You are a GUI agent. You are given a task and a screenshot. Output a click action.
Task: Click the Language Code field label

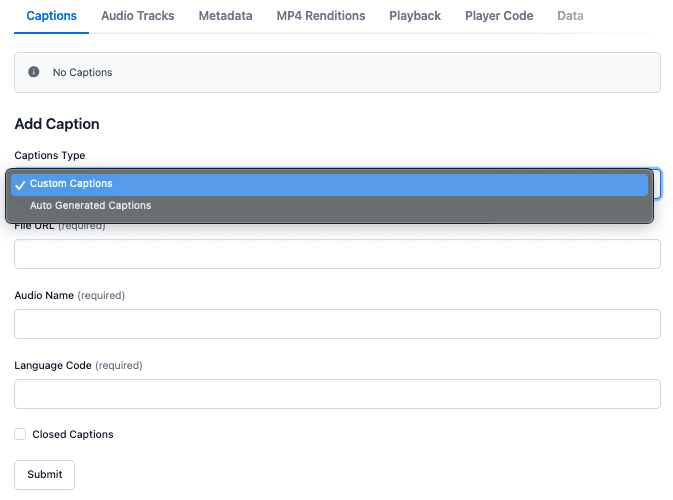click(x=53, y=366)
